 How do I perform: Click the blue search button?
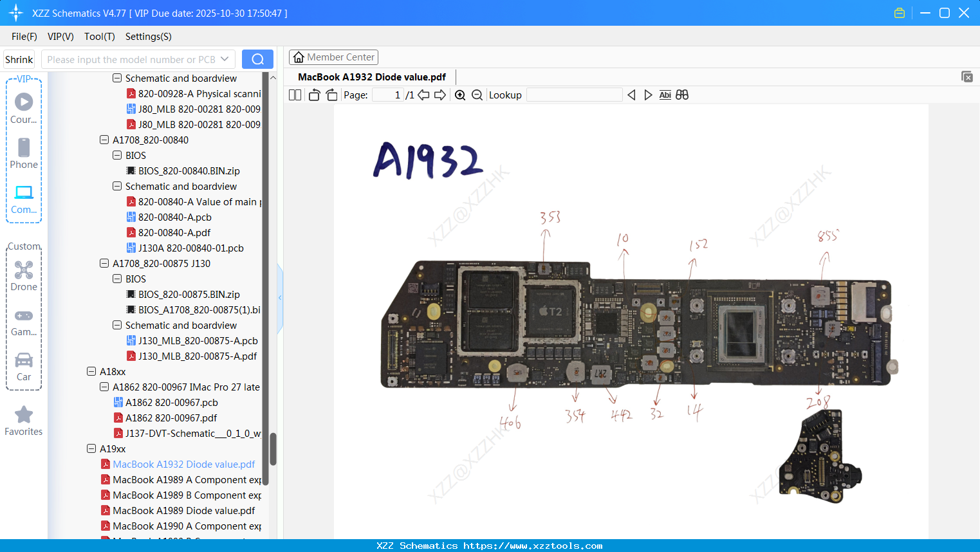click(x=257, y=59)
